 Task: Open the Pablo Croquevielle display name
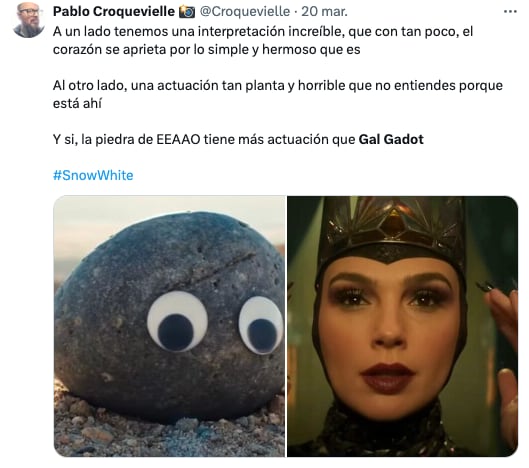pos(114,11)
